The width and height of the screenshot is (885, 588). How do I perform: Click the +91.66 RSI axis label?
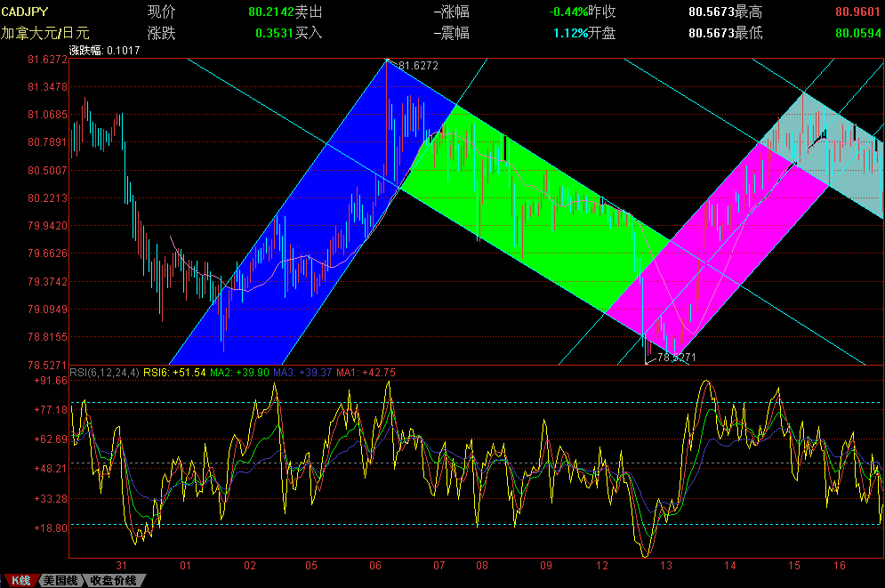pyautogui.click(x=51, y=381)
